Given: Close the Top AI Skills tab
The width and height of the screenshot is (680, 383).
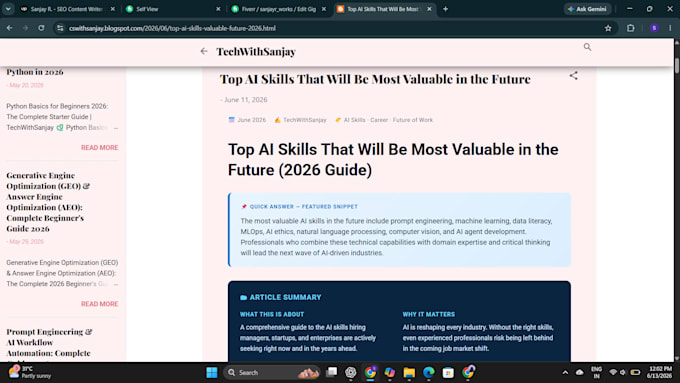Looking at the screenshot, I should (429, 9).
